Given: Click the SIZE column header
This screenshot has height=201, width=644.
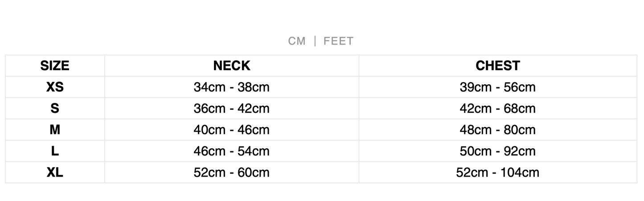Looking at the screenshot, I should [x=55, y=66].
